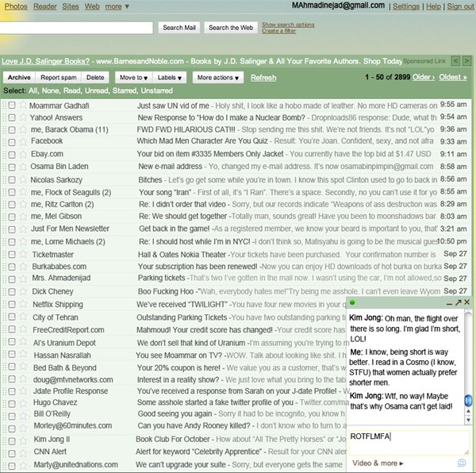This screenshot has height=473, width=476.
Task: Open the Settings link
Action: click(406, 6)
